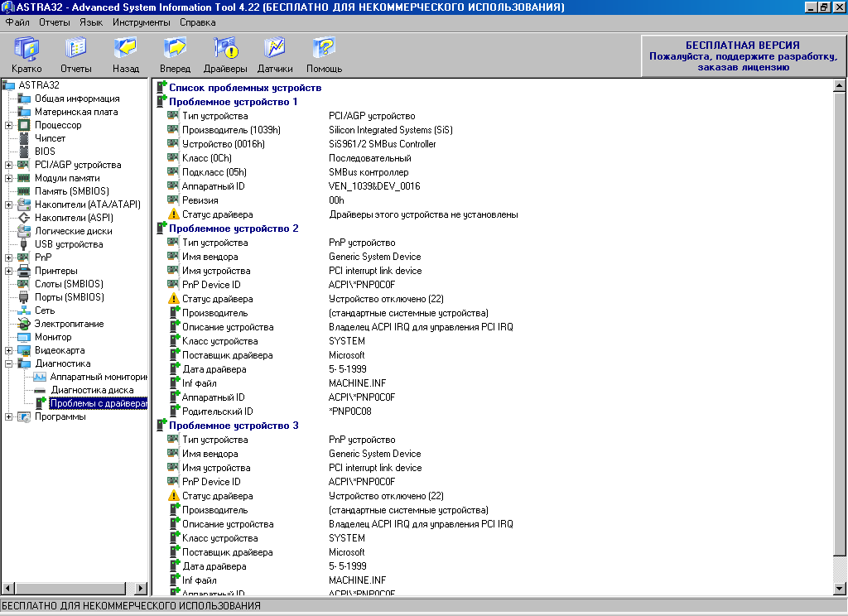Expand the Видеокарта tree node
Viewport: 848px width, 616px height.
(8, 350)
